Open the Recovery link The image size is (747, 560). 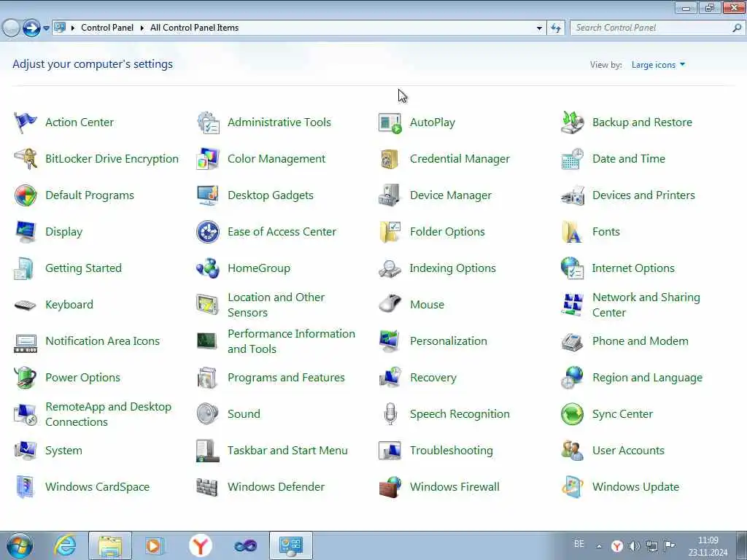[x=433, y=378]
